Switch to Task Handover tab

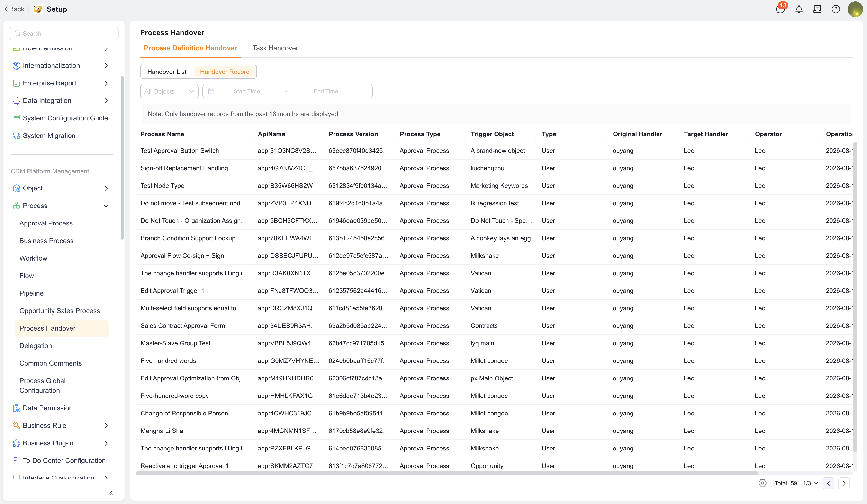pyautogui.click(x=275, y=48)
